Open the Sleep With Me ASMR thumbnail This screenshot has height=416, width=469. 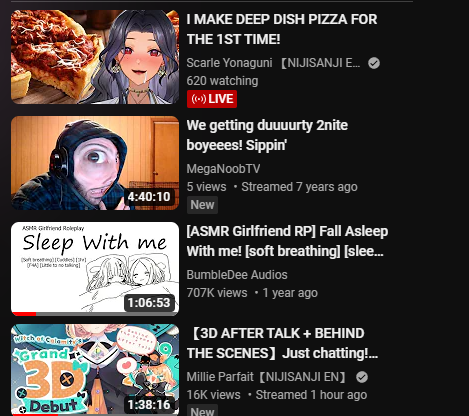coord(95,269)
